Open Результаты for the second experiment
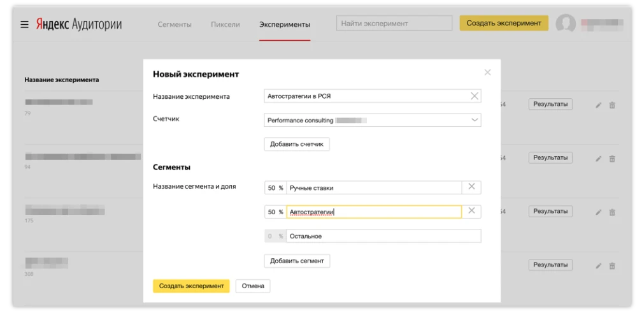The height and width of the screenshot is (313, 644). tap(550, 157)
